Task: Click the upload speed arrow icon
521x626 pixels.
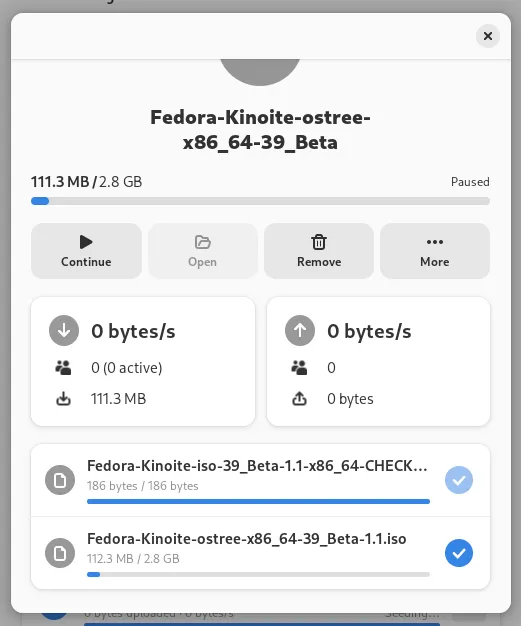Action: point(300,331)
